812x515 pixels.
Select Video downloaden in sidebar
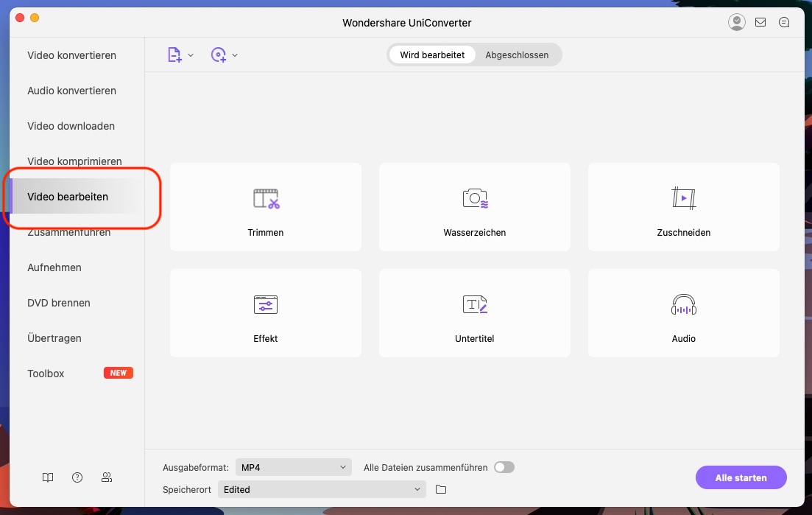point(77,126)
